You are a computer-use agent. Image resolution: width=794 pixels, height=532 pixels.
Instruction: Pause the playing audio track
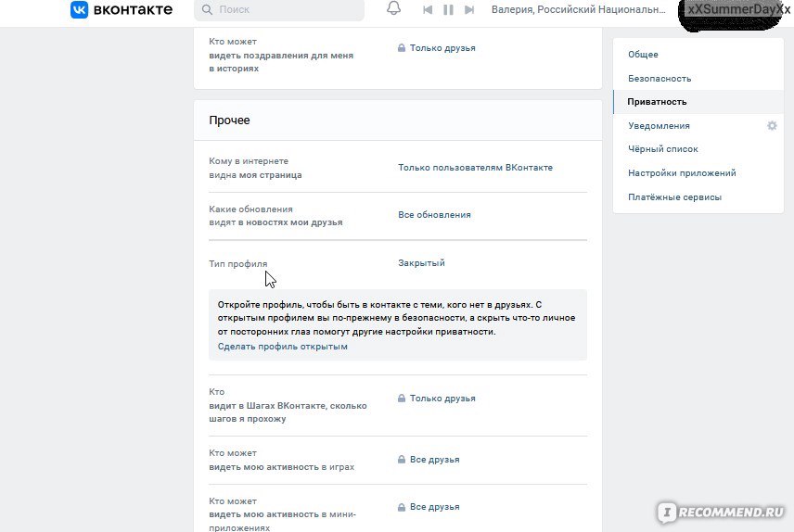[448, 9]
